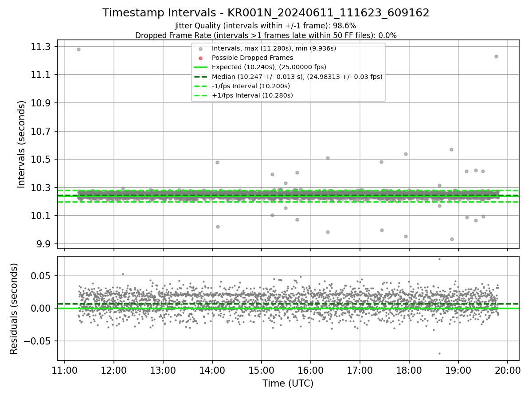This screenshot has width=532, height=399.
Task: Click the gray dot marker beside the 'Intervals' legend entry
Action: point(200,48)
